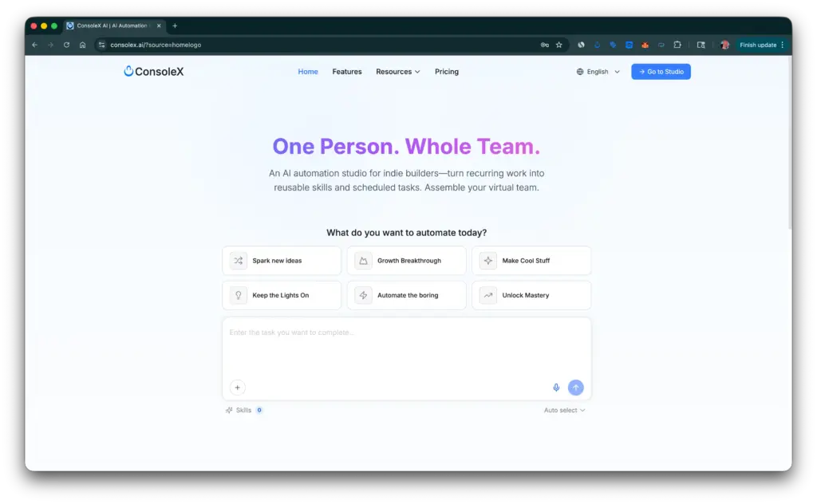Screen dimensions: 817x504
Task: Click the send arrow button
Action: (576, 387)
